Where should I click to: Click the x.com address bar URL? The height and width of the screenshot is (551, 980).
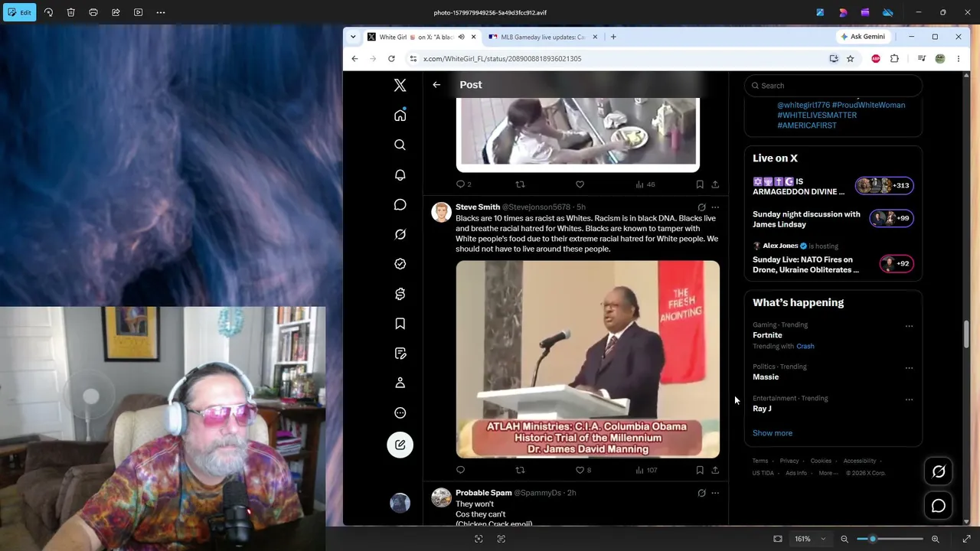(x=502, y=59)
